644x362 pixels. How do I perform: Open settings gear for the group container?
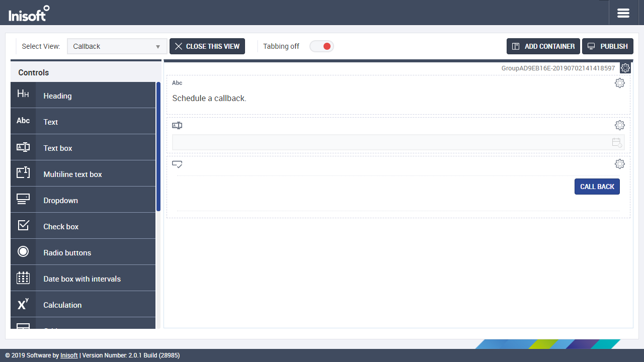(625, 68)
